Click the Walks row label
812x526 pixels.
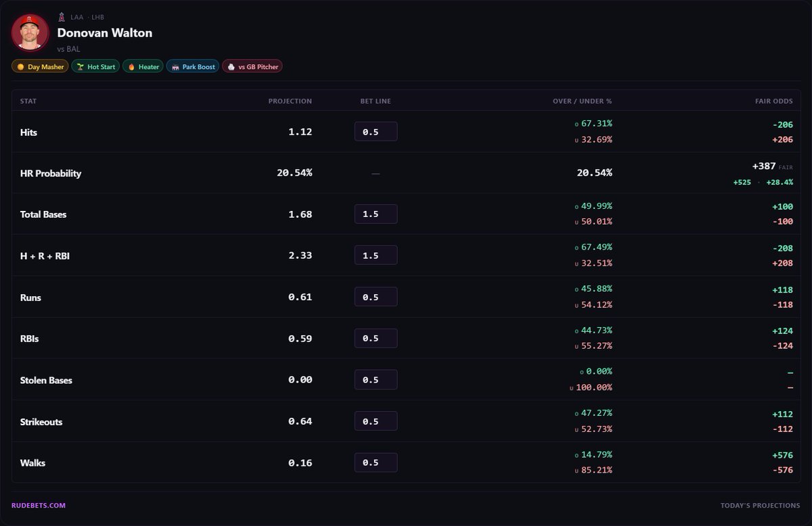pyautogui.click(x=32, y=463)
